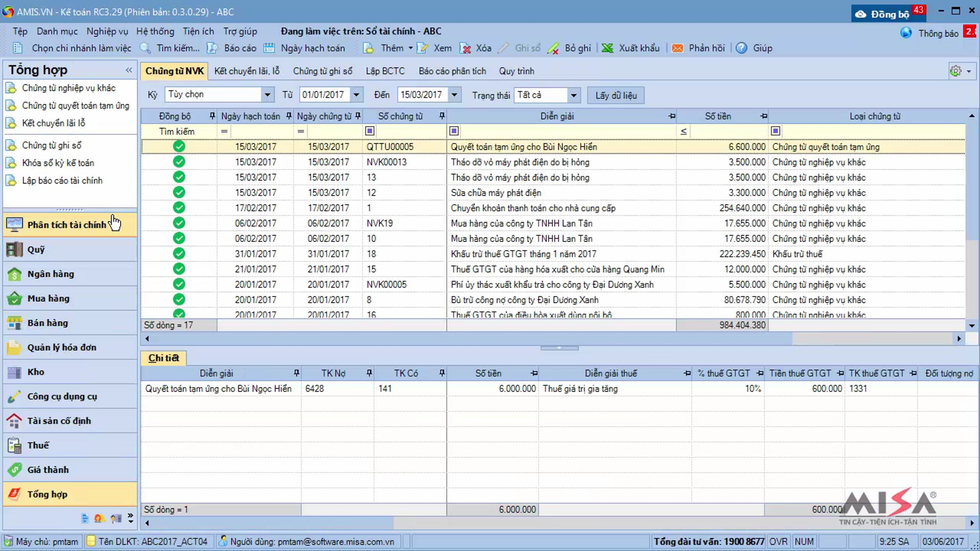Open the Kho module icon
This screenshot has width=980, height=551.
point(14,372)
